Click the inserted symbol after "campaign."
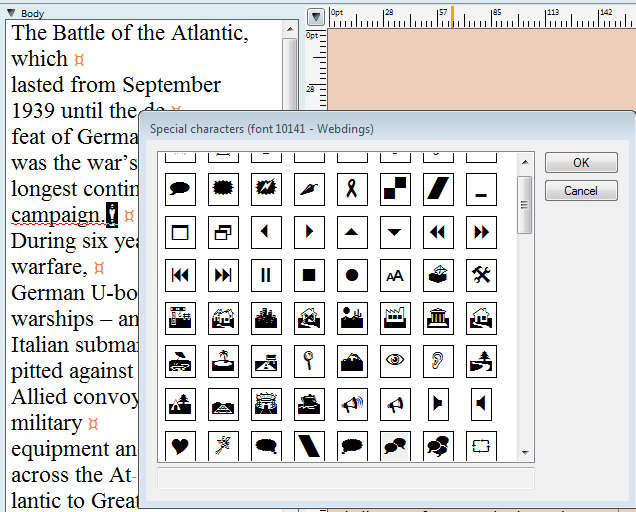The width and height of the screenshot is (636, 512). click(112, 214)
